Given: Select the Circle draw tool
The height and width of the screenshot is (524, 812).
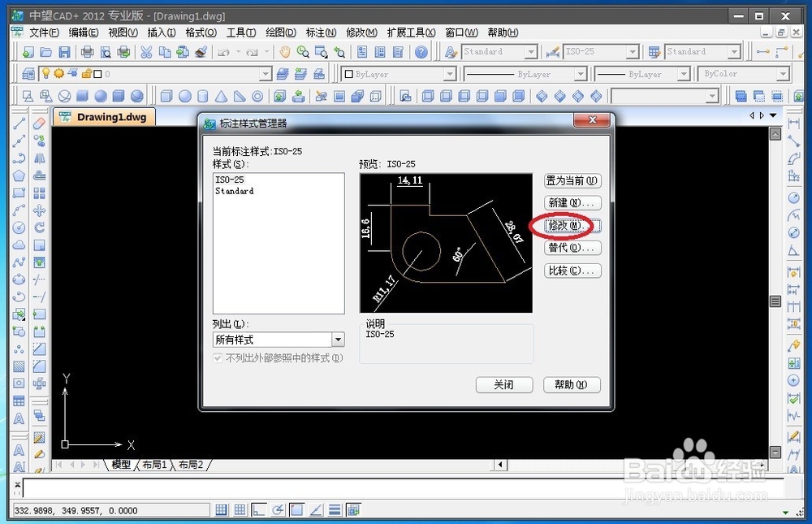Looking at the screenshot, I should tap(19, 228).
